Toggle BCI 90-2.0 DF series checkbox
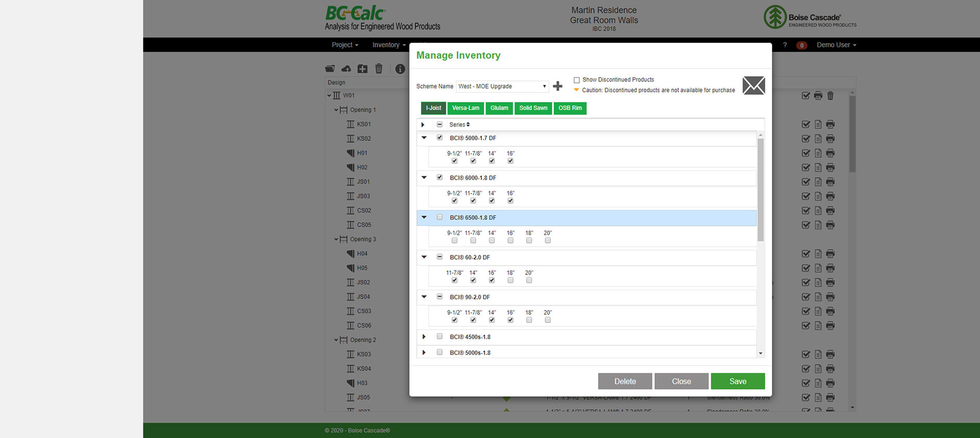 439,296
